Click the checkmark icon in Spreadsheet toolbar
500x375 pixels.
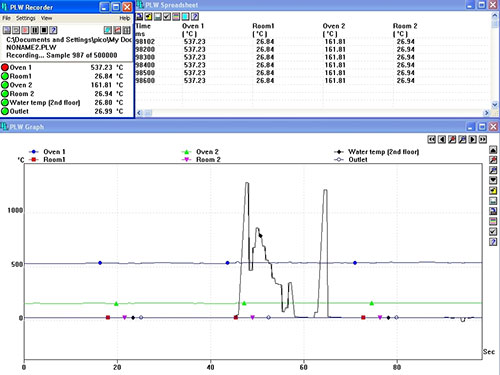pos(167,16)
